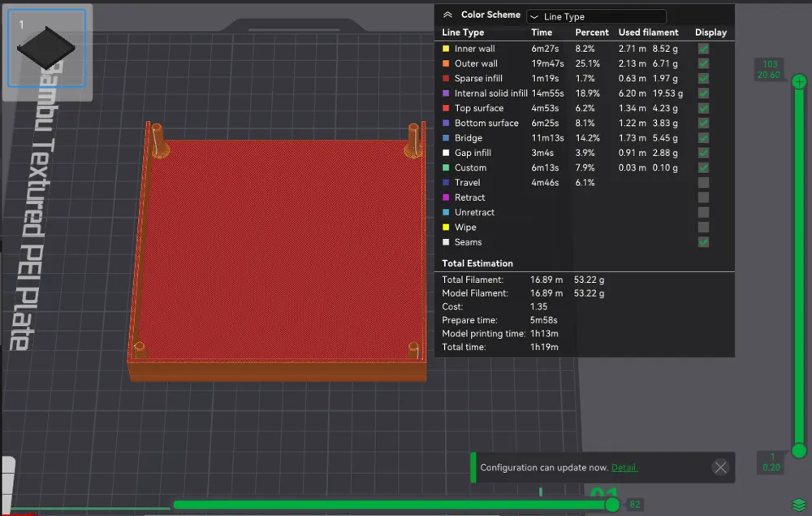The width and height of the screenshot is (812, 516).
Task: Click the green Custom color swatch
Action: (446, 168)
